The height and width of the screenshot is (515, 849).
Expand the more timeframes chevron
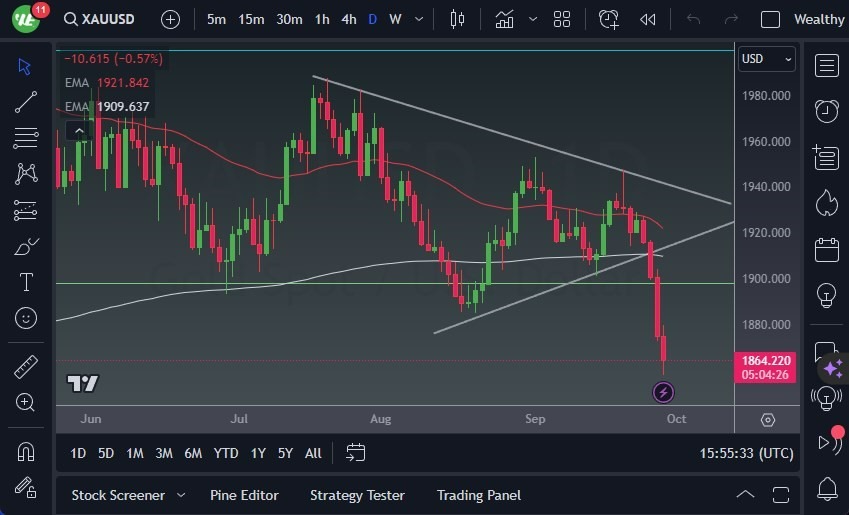point(416,19)
